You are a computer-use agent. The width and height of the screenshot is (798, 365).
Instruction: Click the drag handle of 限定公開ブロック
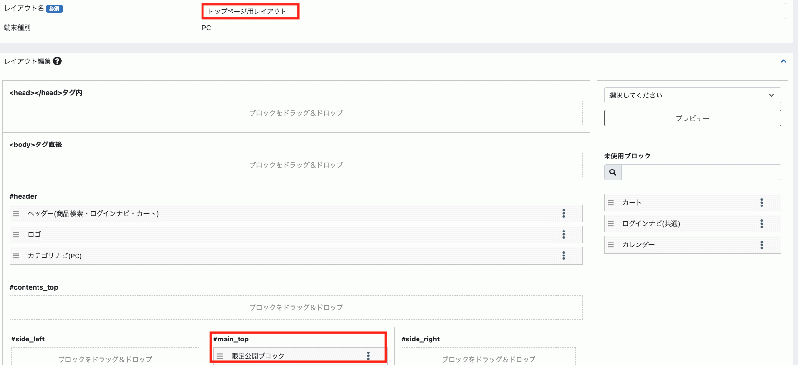(220, 356)
